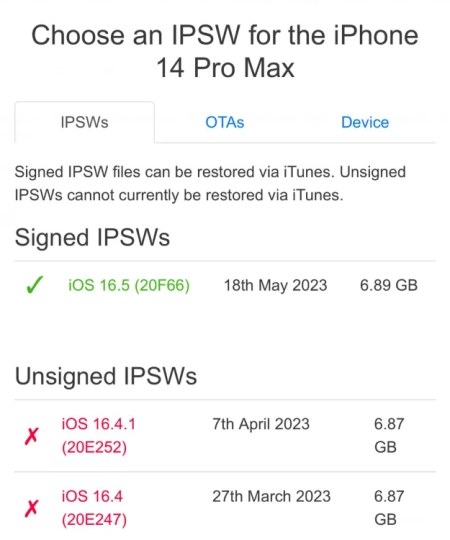Open the iOS 16.4.1 unsigned firmware link
Viewport: 450px width, 540px height.
(98, 436)
